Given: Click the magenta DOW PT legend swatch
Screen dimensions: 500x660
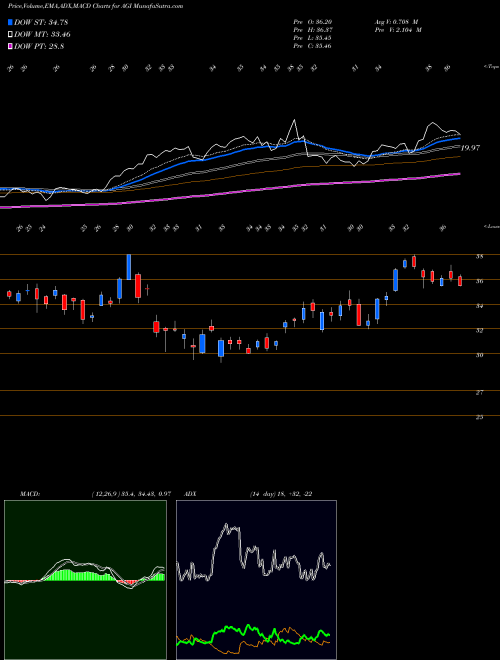Looking at the screenshot, I should coord(11,47).
